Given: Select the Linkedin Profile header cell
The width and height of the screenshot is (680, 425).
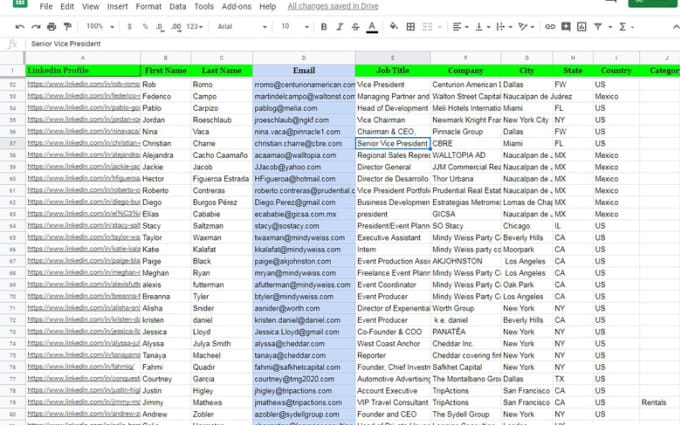Looking at the screenshot, I should (83, 70).
